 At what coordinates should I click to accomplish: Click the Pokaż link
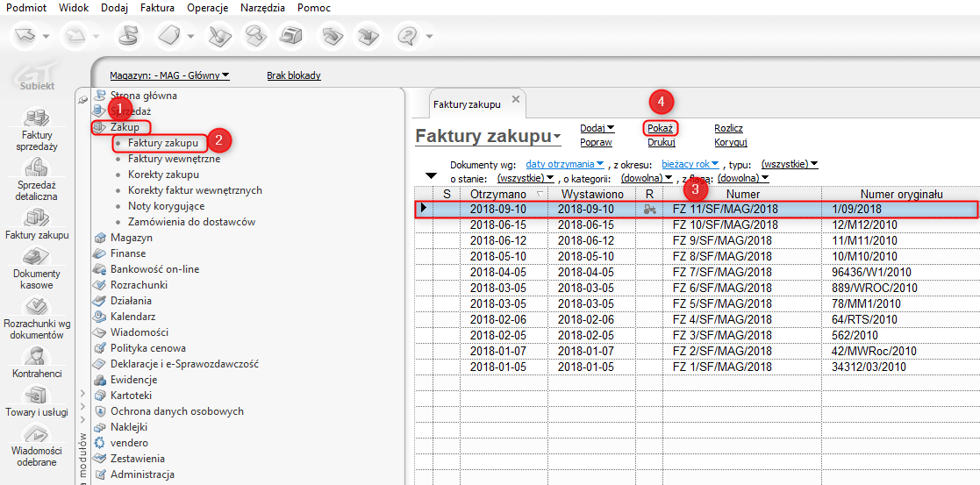click(660, 128)
